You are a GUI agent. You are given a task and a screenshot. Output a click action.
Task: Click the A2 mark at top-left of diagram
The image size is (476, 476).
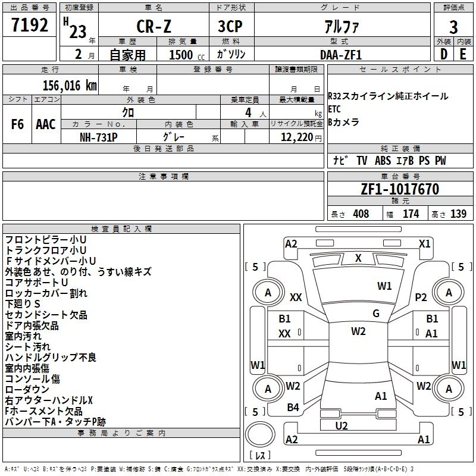[291, 243]
